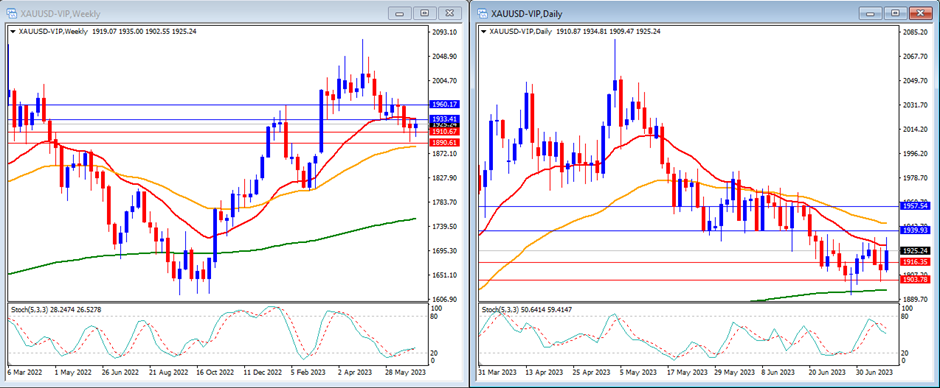Image resolution: width=940 pixels, height=388 pixels.
Task: Select the blue 1957.54 price label
Action: 914,206
